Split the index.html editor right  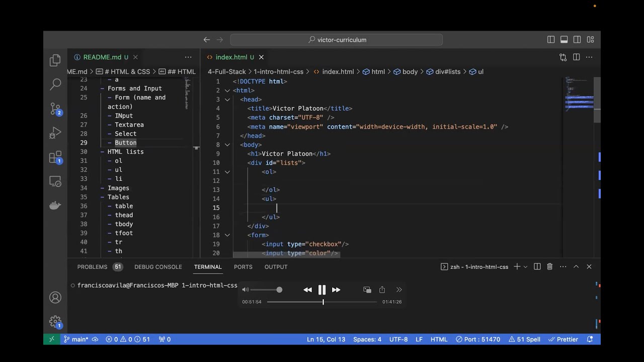pos(577,57)
